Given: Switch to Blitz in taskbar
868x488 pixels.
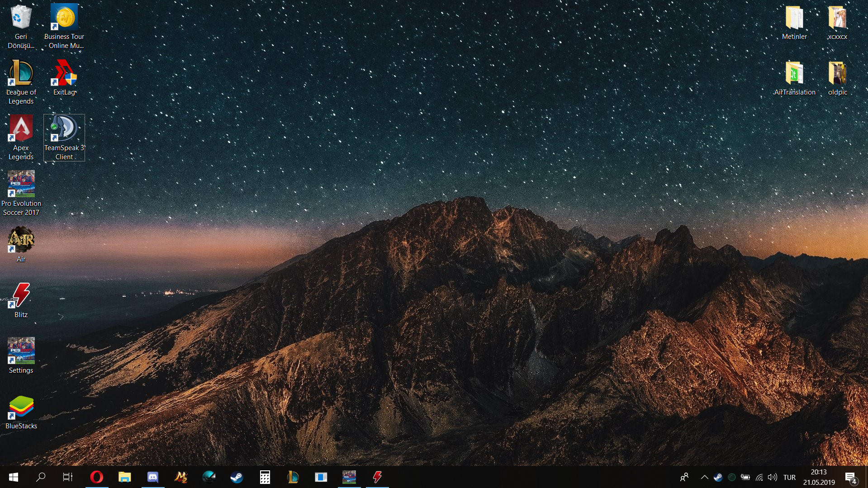Looking at the screenshot, I should tap(377, 477).
